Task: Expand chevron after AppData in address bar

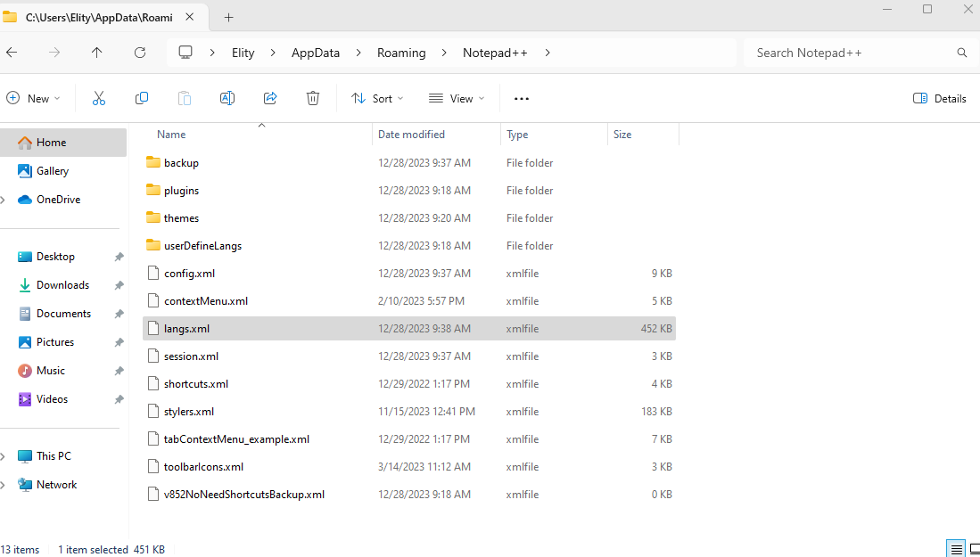Action: [358, 53]
